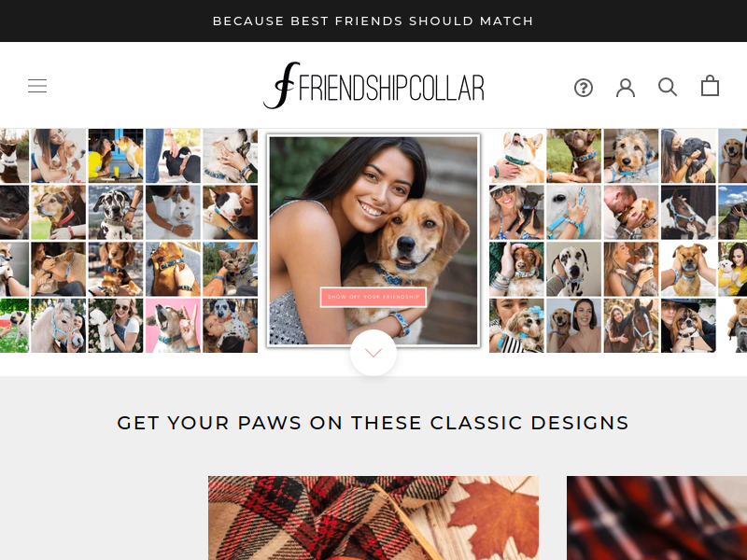The height and width of the screenshot is (560, 747).
Task: Open the blurred dark red plaid product image
Action: pos(656,518)
